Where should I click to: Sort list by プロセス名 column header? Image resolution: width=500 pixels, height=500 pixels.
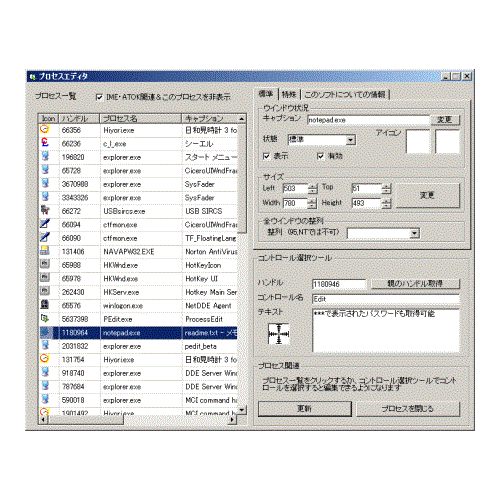coord(141,118)
